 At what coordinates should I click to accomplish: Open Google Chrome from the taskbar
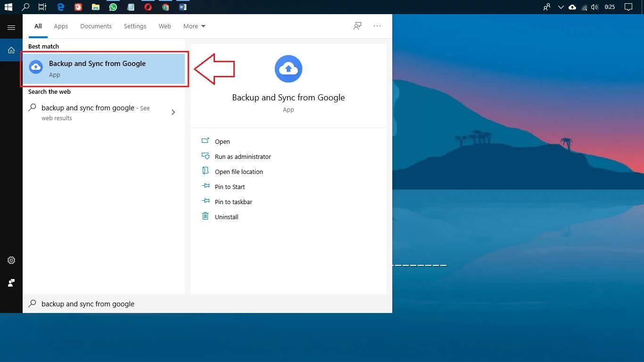[x=165, y=7]
